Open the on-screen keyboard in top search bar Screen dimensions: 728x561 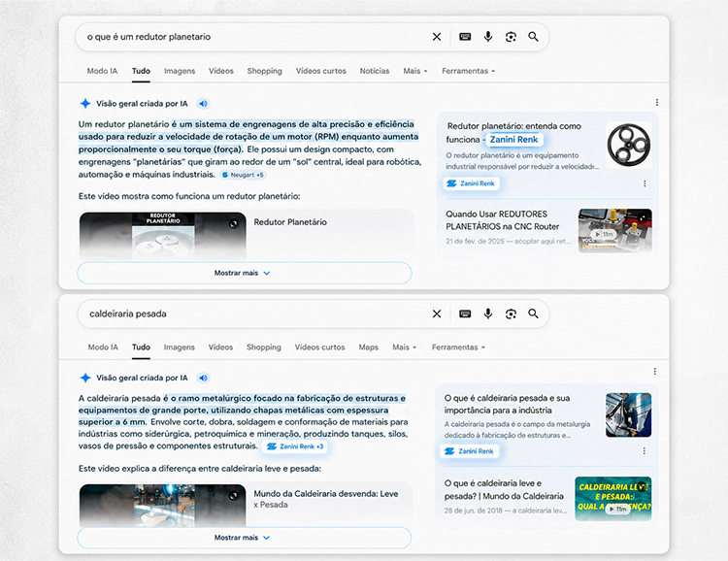pyautogui.click(x=465, y=37)
